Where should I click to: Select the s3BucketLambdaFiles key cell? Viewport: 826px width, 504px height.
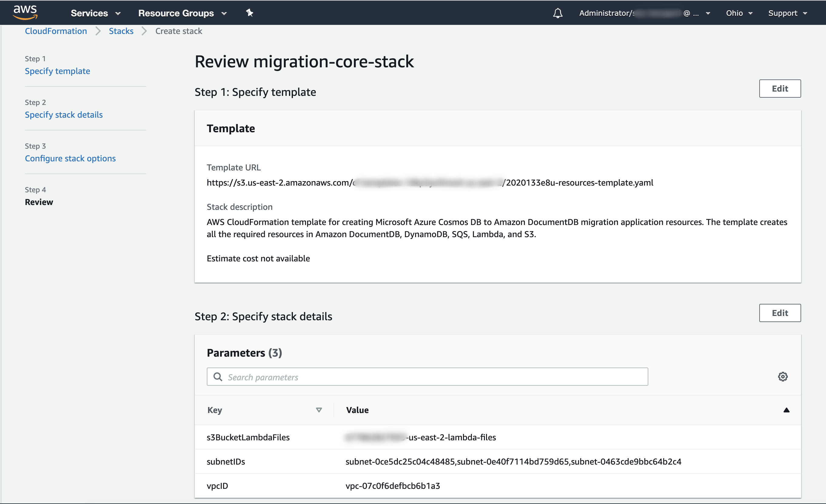(x=248, y=437)
